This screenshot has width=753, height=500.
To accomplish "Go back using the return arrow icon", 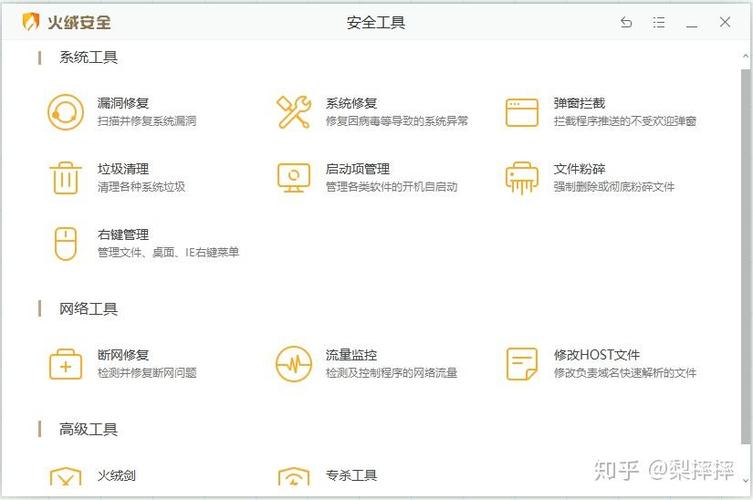I will click(x=626, y=22).
